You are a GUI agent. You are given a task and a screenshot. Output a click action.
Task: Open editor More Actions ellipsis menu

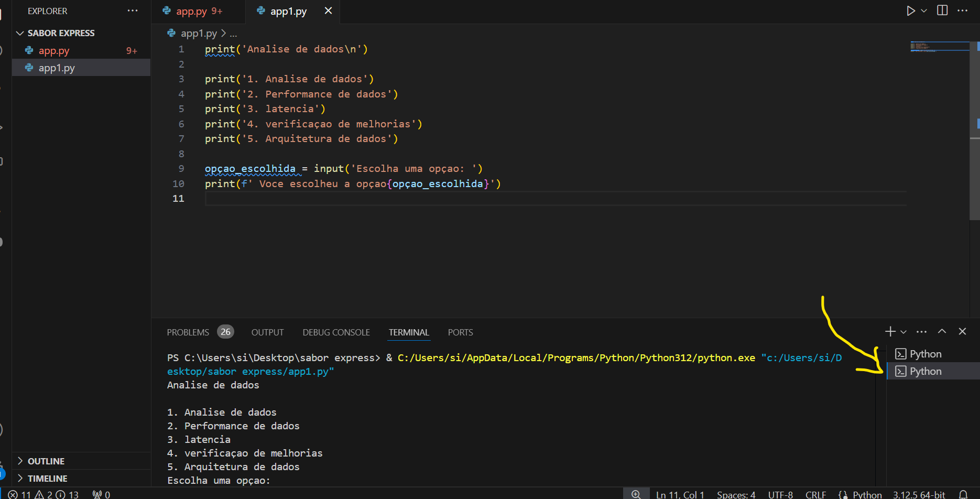(962, 10)
